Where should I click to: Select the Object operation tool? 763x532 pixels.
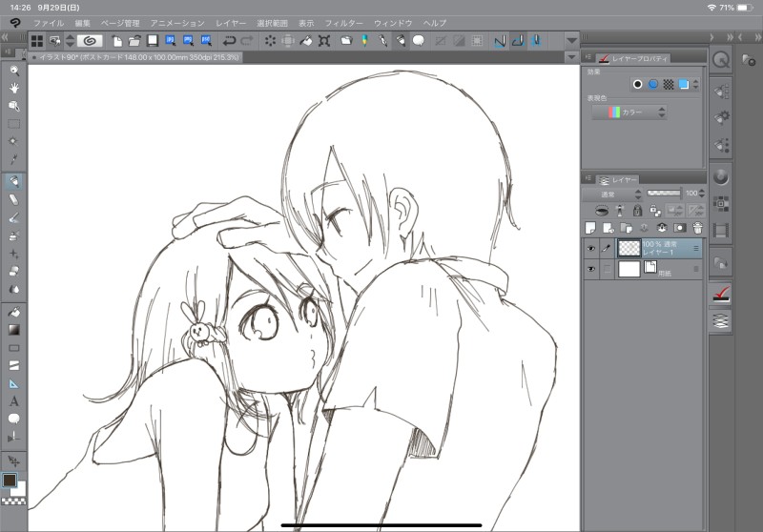tap(14, 106)
